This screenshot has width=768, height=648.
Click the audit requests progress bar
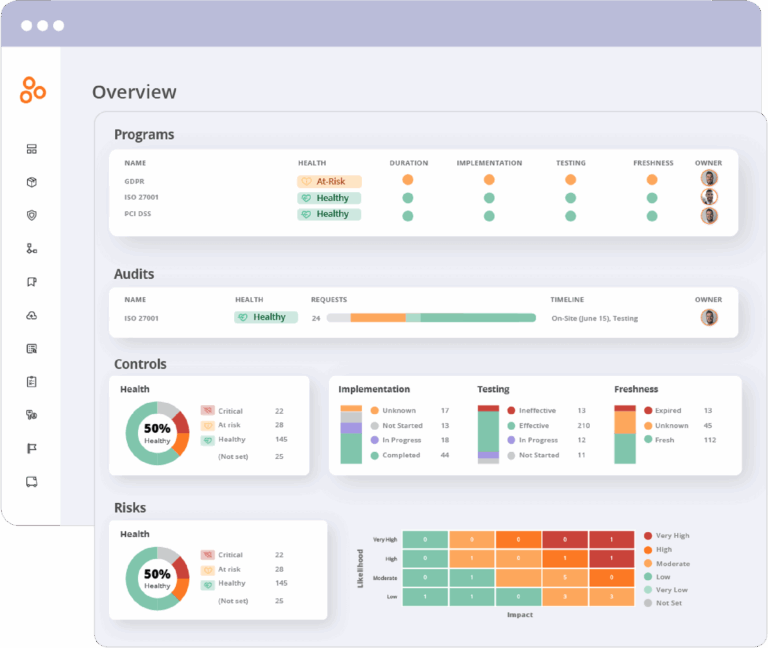431,318
